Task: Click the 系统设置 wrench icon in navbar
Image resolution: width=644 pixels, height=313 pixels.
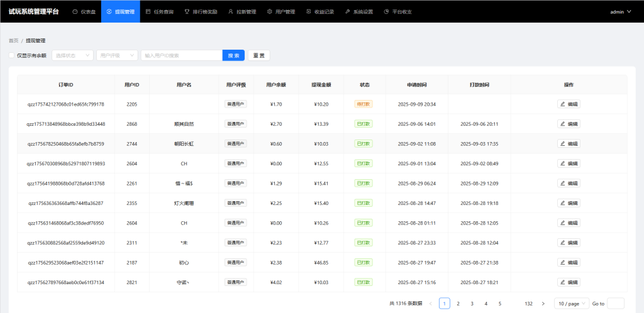Action: [348, 11]
